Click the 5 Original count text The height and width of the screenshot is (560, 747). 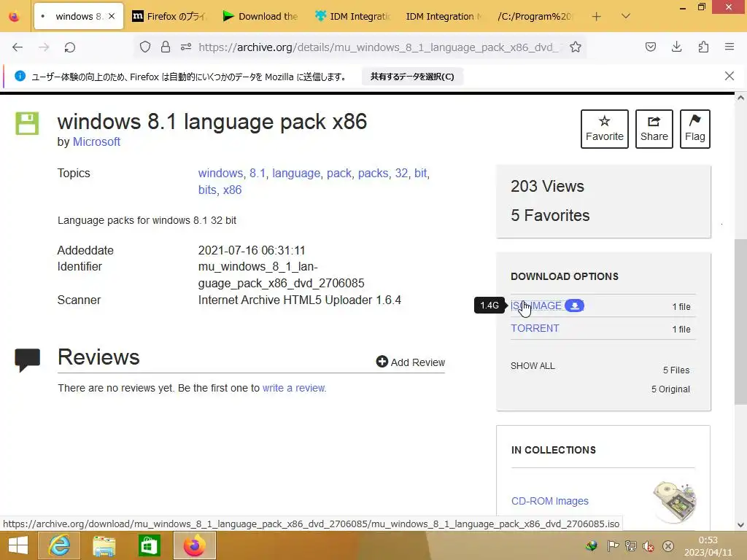pyautogui.click(x=670, y=389)
